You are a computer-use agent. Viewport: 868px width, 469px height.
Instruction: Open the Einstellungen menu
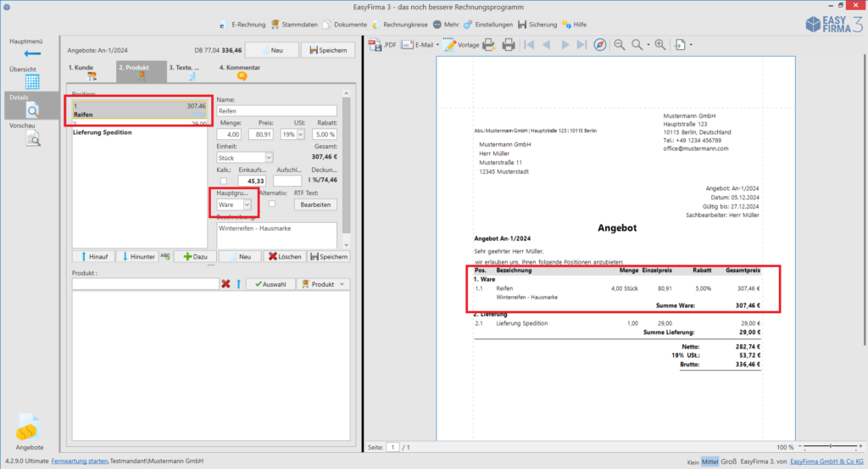click(488, 25)
